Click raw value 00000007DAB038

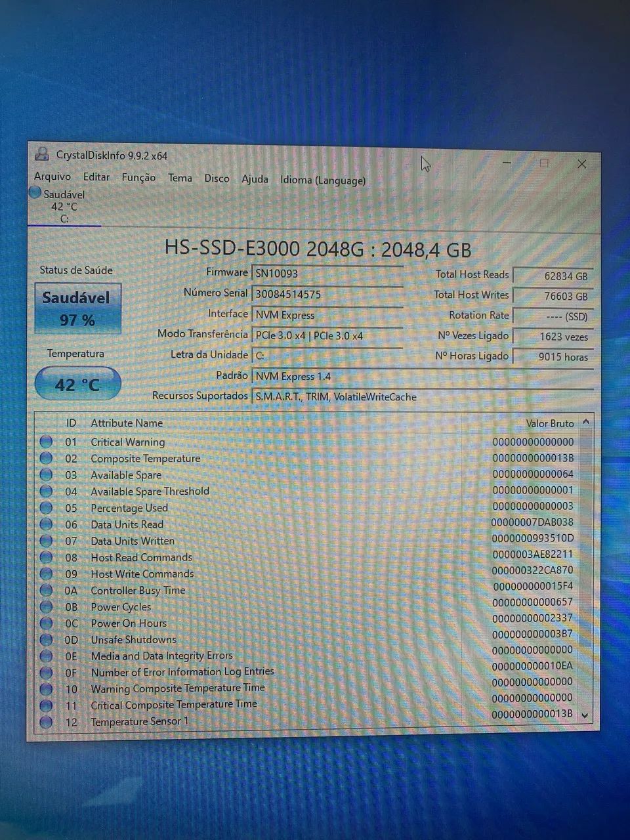(532, 522)
